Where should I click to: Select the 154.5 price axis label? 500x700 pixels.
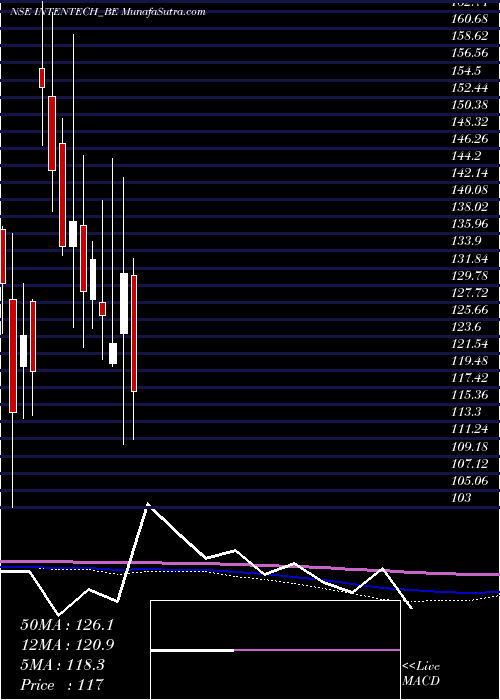click(x=466, y=71)
